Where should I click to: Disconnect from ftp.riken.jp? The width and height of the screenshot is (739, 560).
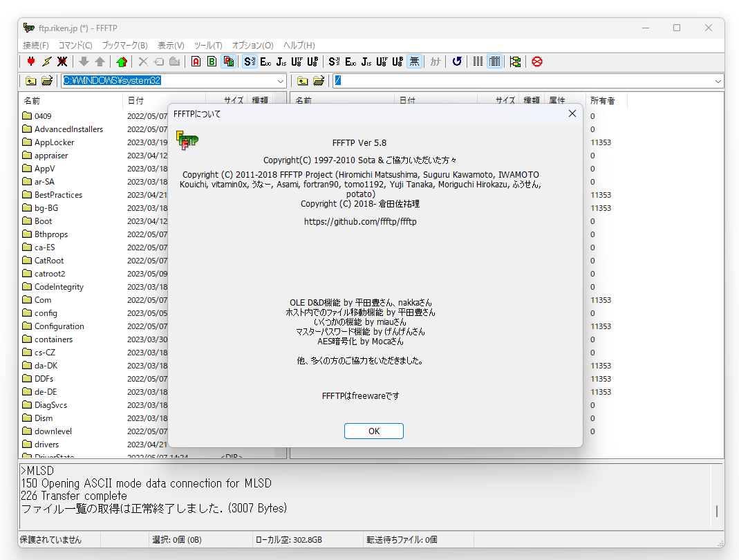[61, 62]
